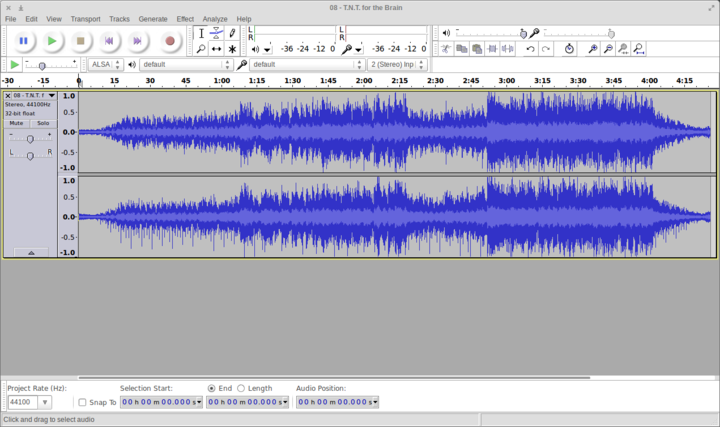Choose the Draw pencil tool
The width and height of the screenshot is (720, 427).
click(x=232, y=33)
